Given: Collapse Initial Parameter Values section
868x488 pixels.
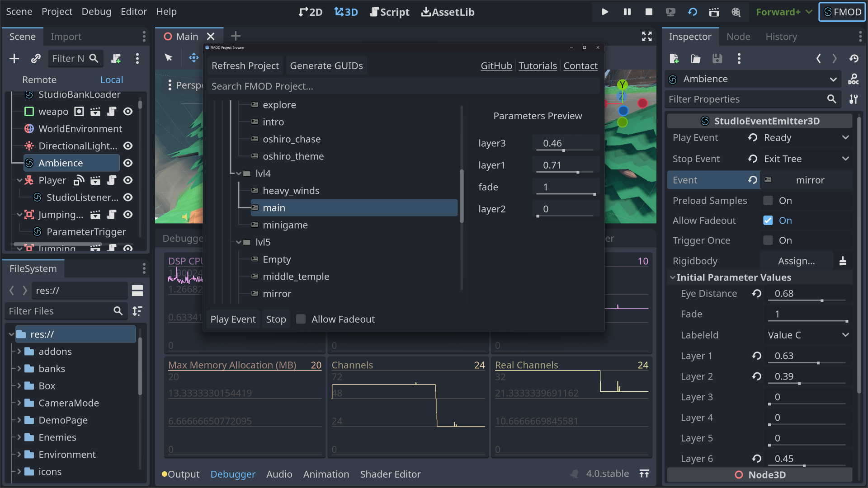Looking at the screenshot, I should 673,277.
